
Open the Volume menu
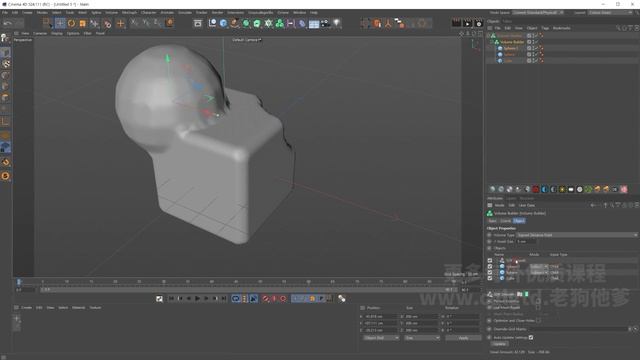click(x=111, y=13)
